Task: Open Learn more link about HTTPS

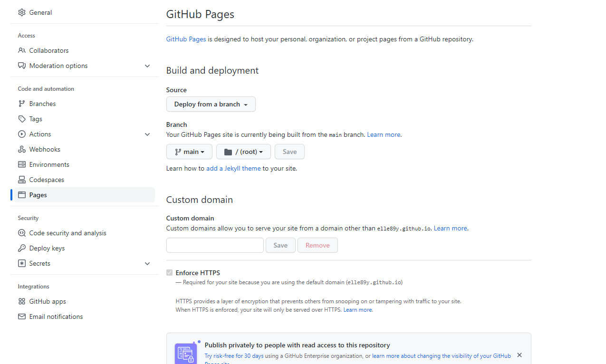Action: [358, 310]
